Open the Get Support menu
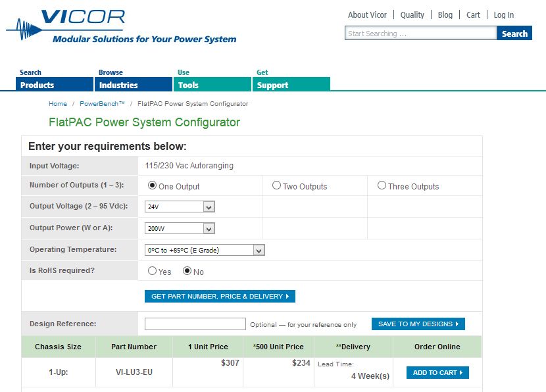This screenshot has width=546, height=392. click(x=291, y=84)
